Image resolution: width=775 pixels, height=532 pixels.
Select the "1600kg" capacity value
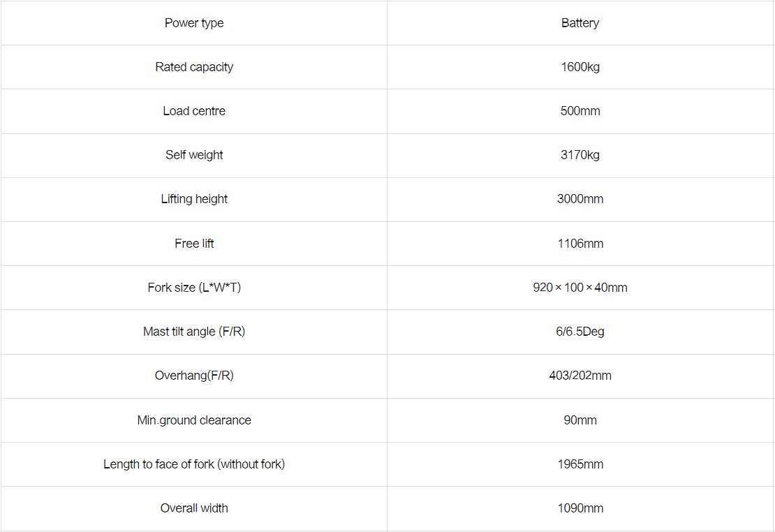(x=580, y=67)
